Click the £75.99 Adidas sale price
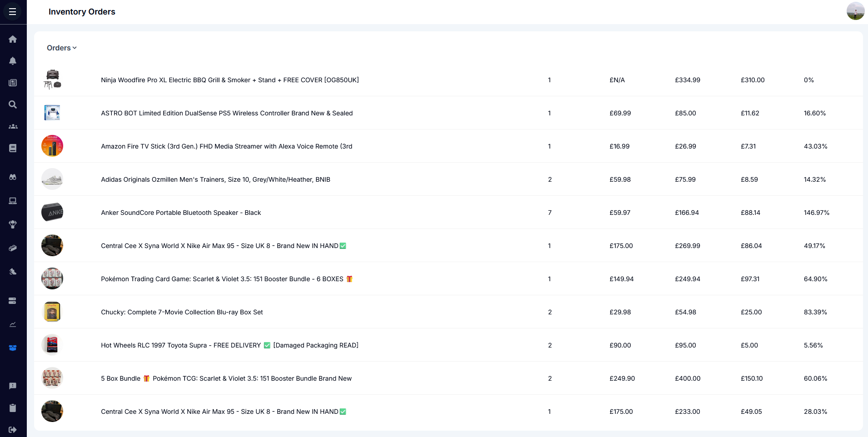The image size is (868, 437). (x=685, y=179)
